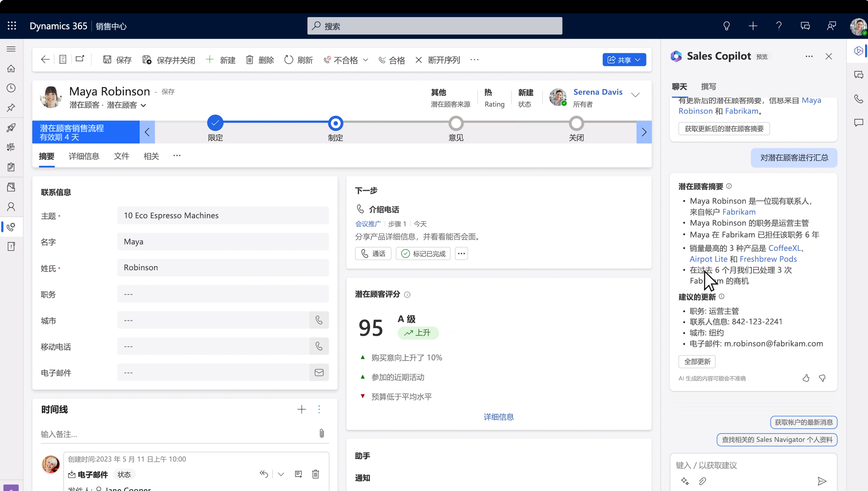Click the plus quick create icon in header
Viewport: 868px width, 491px height.
click(753, 26)
